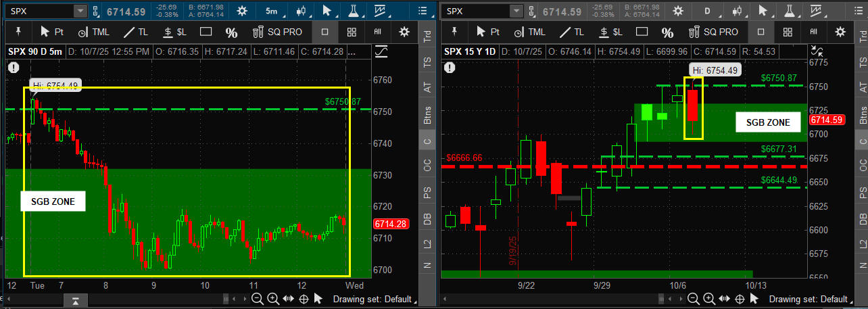Select the rectangle drawing tool in left chart
Image resolution: width=868 pixels, height=309 pixels.
[x=206, y=32]
